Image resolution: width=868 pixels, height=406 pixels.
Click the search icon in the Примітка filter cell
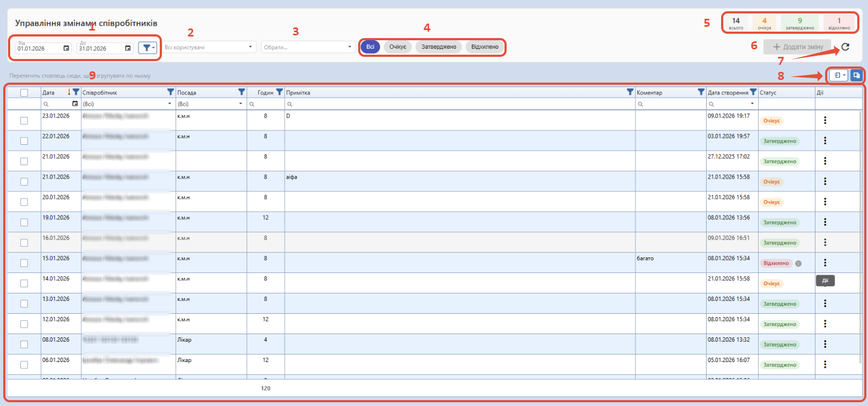[x=290, y=104]
